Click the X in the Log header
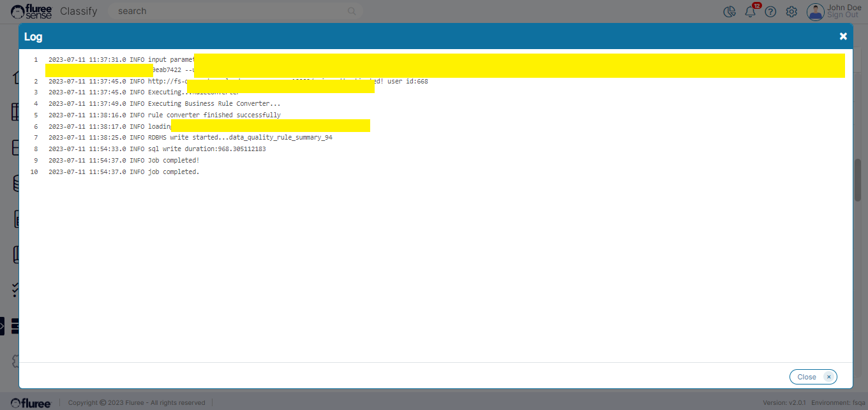The width and height of the screenshot is (868, 410). pos(843,36)
